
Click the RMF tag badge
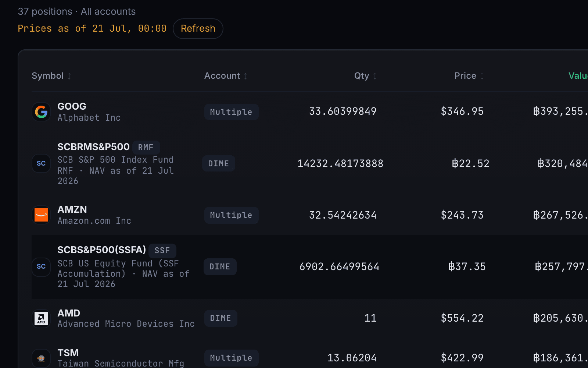[146, 147]
